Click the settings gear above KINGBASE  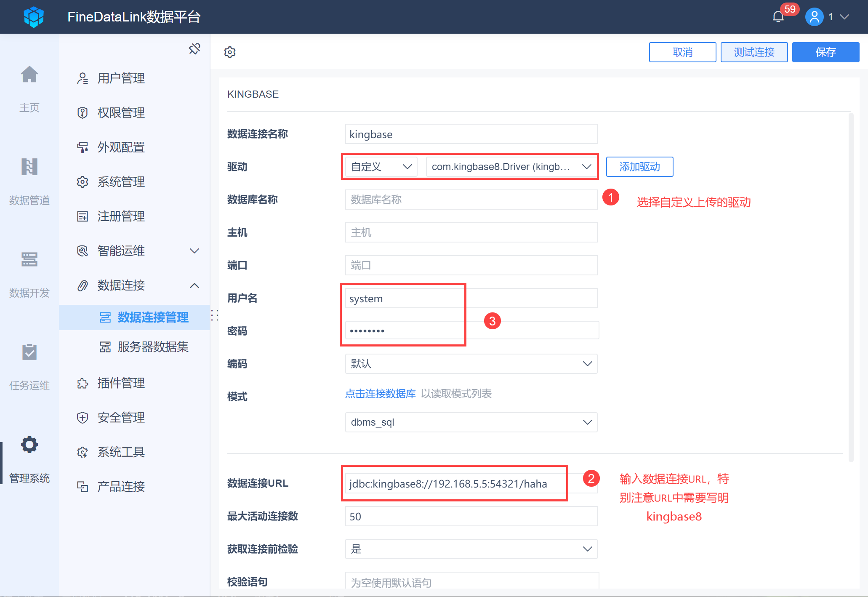[230, 52]
